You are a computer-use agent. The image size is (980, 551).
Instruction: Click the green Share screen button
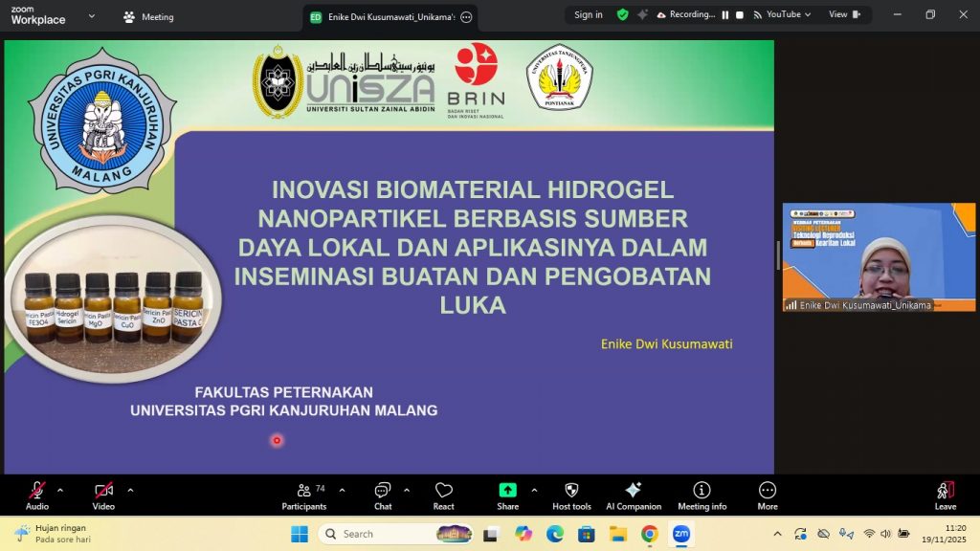click(x=507, y=495)
